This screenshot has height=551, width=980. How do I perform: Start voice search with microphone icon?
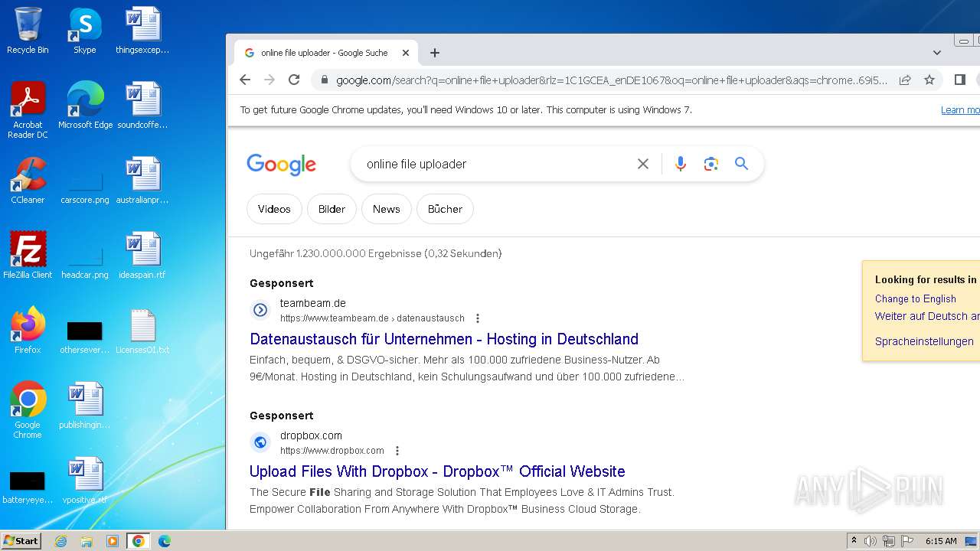[x=681, y=164]
